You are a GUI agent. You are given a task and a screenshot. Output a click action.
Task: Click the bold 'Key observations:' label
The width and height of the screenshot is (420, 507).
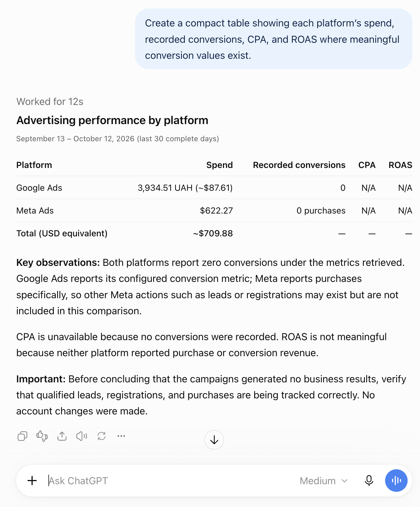58,263
